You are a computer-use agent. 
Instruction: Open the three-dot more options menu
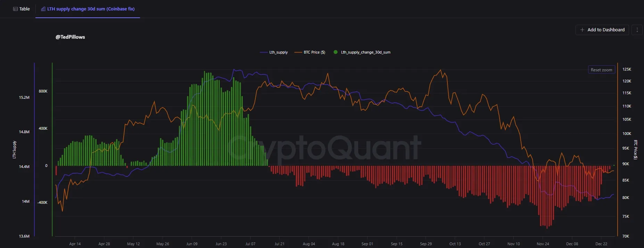tap(637, 30)
